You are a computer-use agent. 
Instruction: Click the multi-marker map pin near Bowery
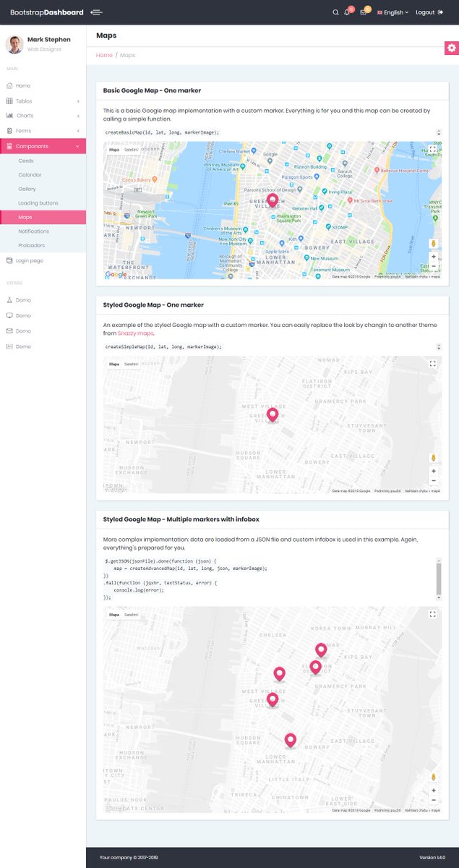click(x=291, y=740)
